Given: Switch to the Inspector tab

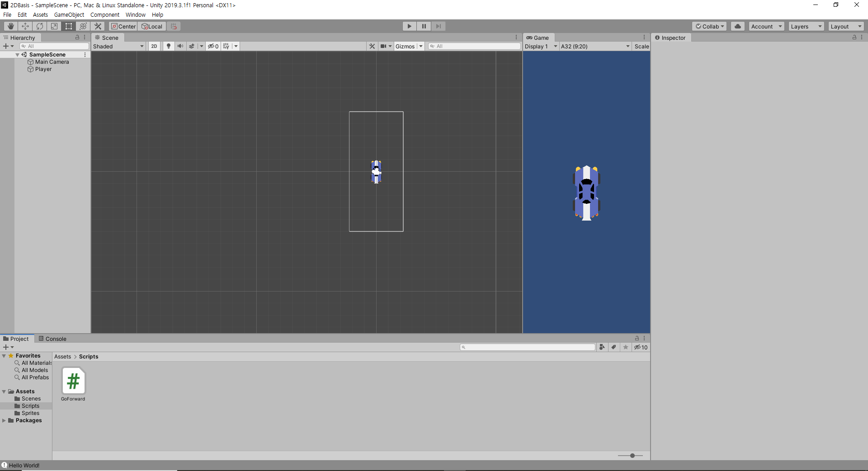Looking at the screenshot, I should [x=670, y=38].
